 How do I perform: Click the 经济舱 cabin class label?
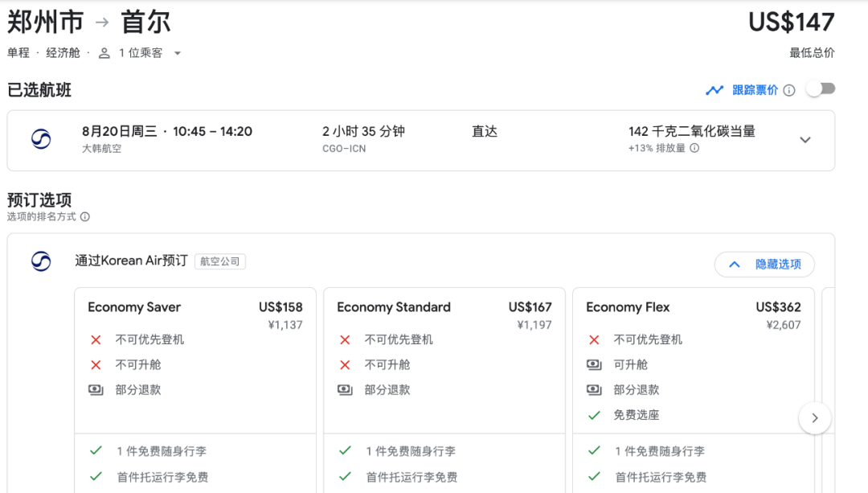click(63, 53)
